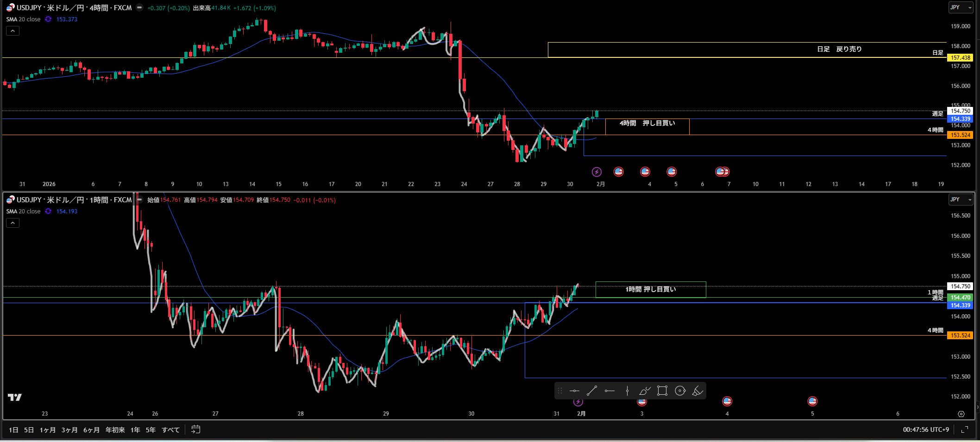Toggle fullscreen mode in the bottom-right corner
Viewport: 980px width, 442px height.
click(x=965, y=430)
